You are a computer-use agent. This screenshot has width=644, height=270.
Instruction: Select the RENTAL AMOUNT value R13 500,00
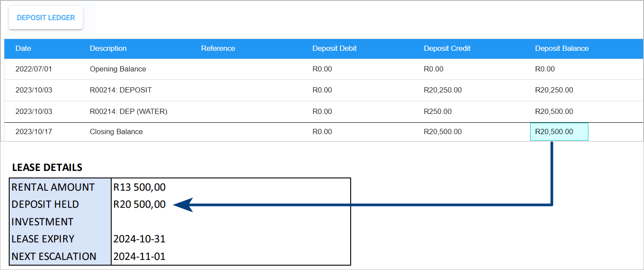[140, 187]
